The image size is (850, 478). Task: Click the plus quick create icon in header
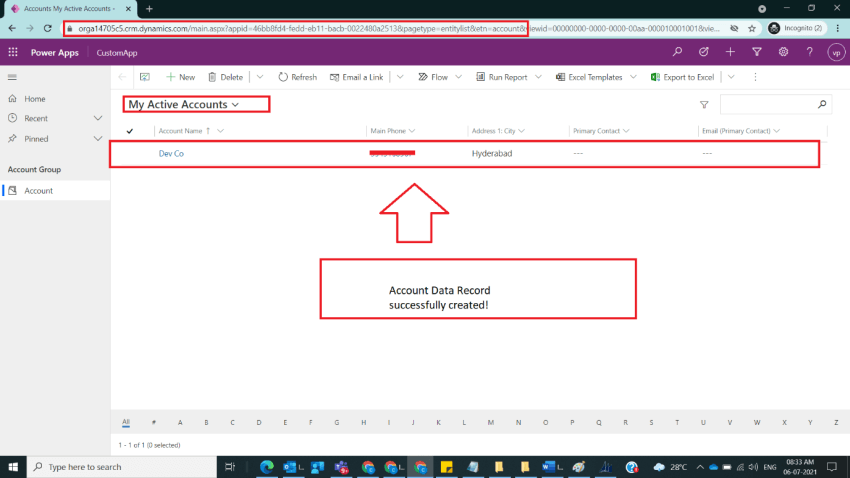(x=730, y=52)
